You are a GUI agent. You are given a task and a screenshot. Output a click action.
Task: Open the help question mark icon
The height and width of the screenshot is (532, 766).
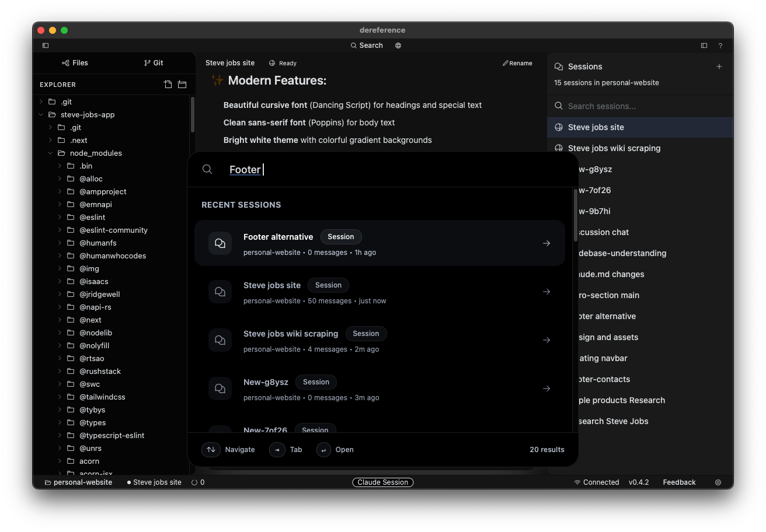click(x=720, y=45)
